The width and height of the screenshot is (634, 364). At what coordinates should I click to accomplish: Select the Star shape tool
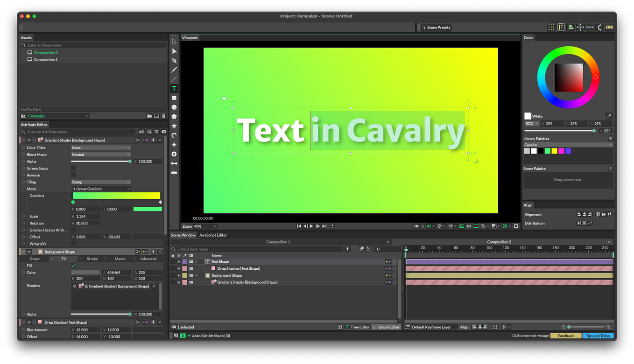[x=174, y=126]
